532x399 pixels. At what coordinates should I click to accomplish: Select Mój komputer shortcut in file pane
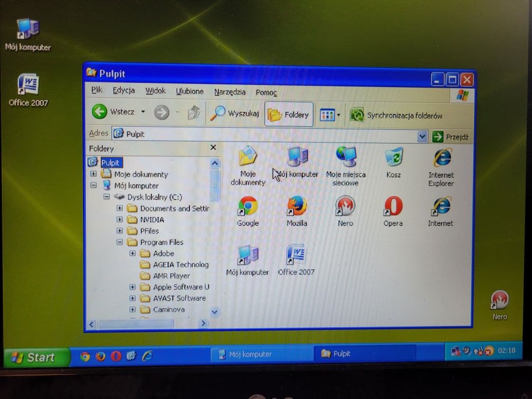pos(248,260)
